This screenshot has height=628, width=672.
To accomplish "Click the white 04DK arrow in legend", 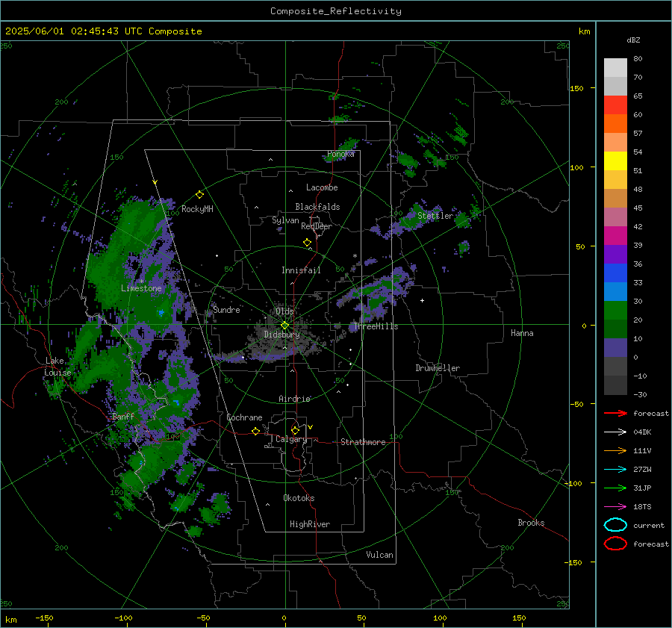I will tap(615, 432).
